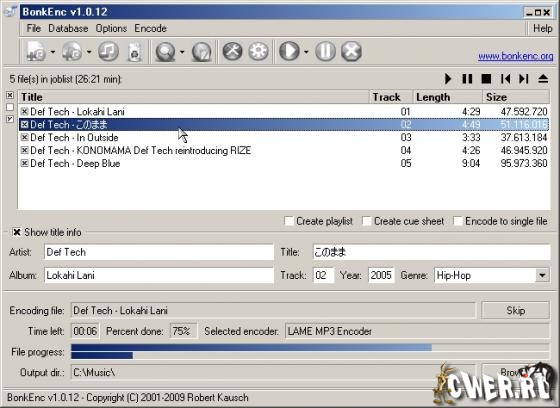This screenshot has width=560, height=408.
Task: Pause playback above the joblist
Action: coord(467,79)
